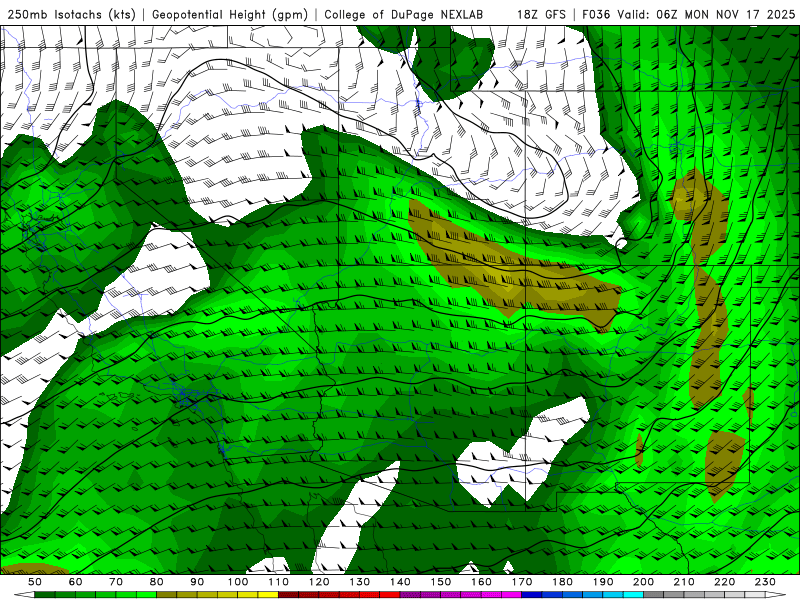The width and height of the screenshot is (800, 600).
Task: Click the 60 label on the color scale
Action: 75,582
